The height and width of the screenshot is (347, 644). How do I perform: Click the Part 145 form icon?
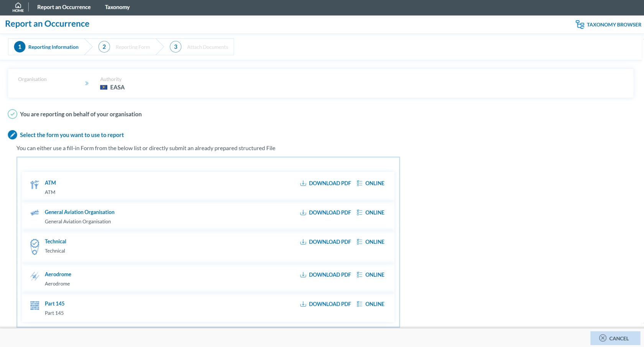pyautogui.click(x=34, y=306)
